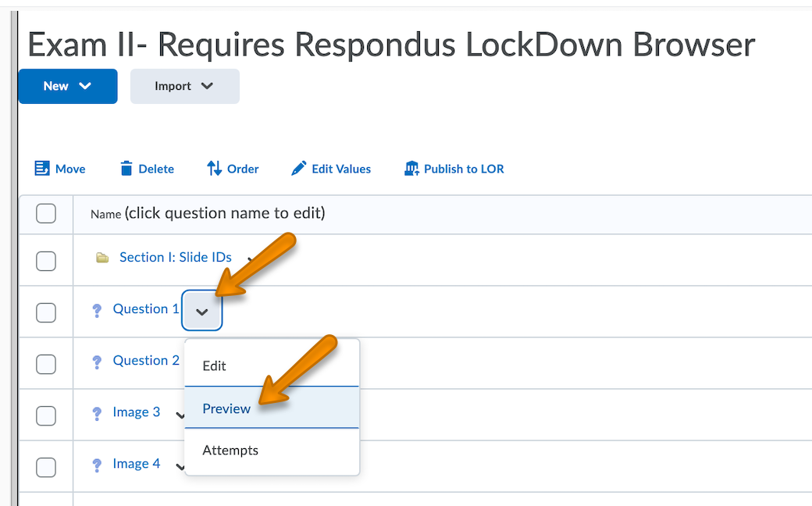Click the Order arrows icon
Image resolution: width=812 pixels, height=506 pixels.
click(215, 169)
